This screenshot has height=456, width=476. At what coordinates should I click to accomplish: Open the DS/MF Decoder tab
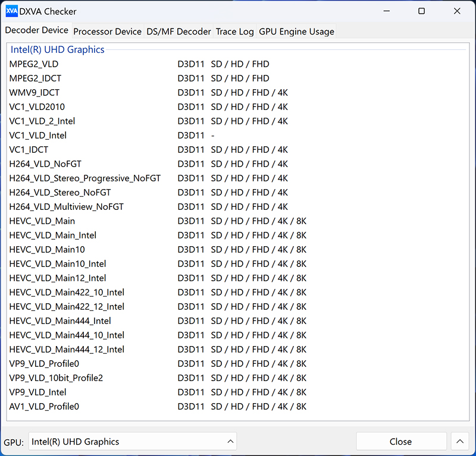pos(178,32)
